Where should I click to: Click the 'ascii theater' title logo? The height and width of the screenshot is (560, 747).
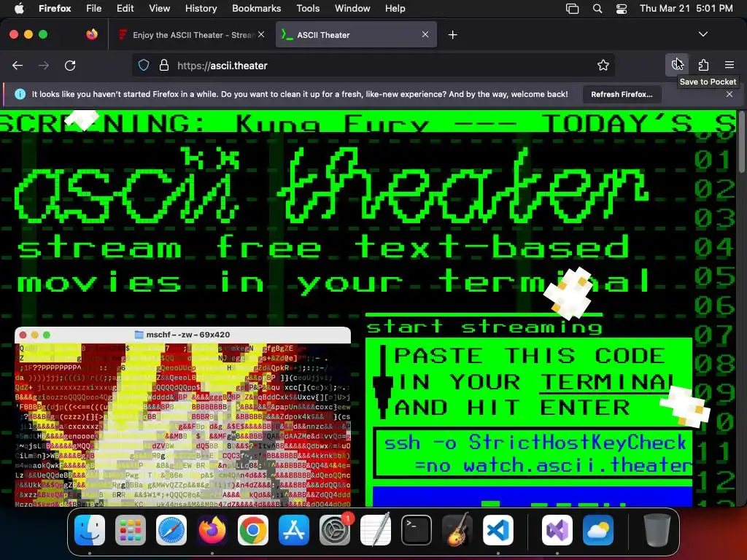[331, 186]
